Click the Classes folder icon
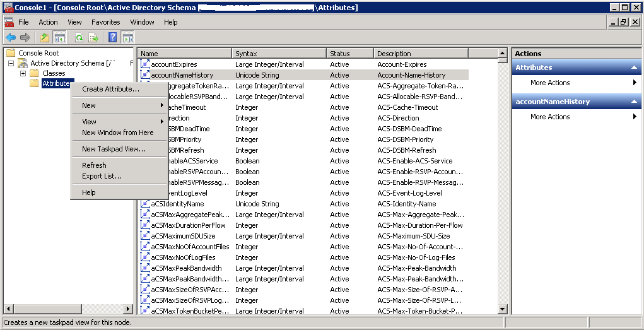 [x=34, y=73]
